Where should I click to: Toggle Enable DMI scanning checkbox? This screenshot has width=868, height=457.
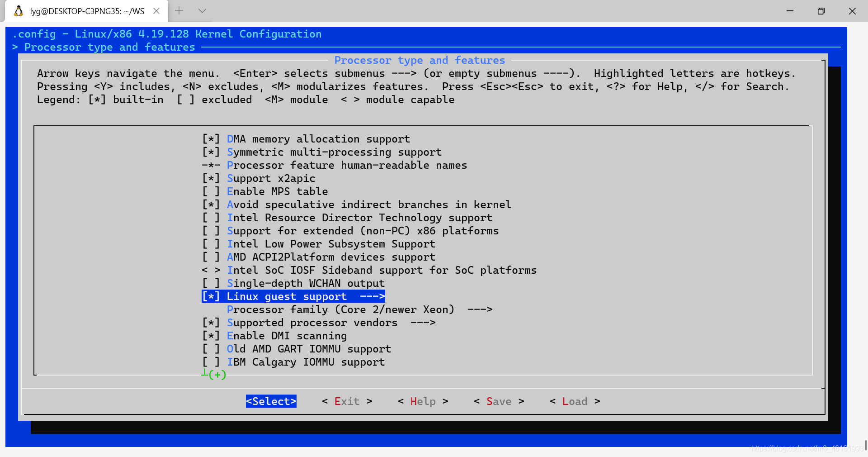point(211,336)
